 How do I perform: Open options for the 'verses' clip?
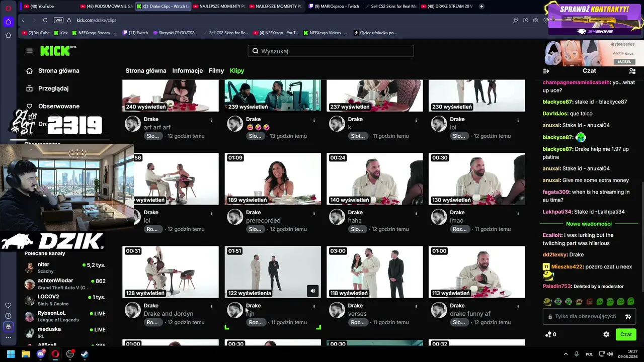[x=416, y=306]
